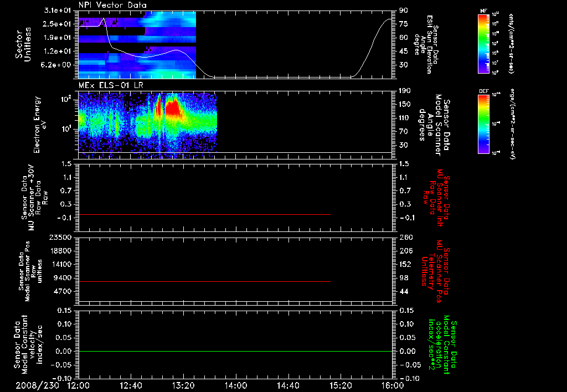Click the 90 degree elevation tick label
The width and height of the screenshot is (567, 392).
404,11
